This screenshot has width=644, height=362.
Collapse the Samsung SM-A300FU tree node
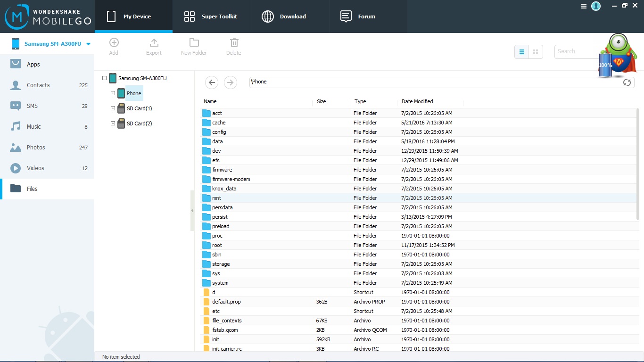click(x=104, y=78)
